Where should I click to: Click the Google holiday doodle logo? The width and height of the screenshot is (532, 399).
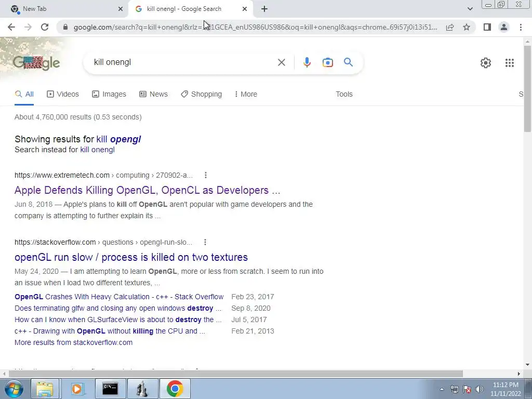[x=36, y=63]
